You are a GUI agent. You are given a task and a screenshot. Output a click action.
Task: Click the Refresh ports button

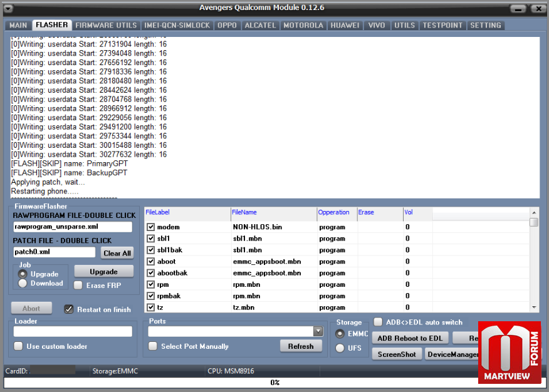(x=301, y=346)
